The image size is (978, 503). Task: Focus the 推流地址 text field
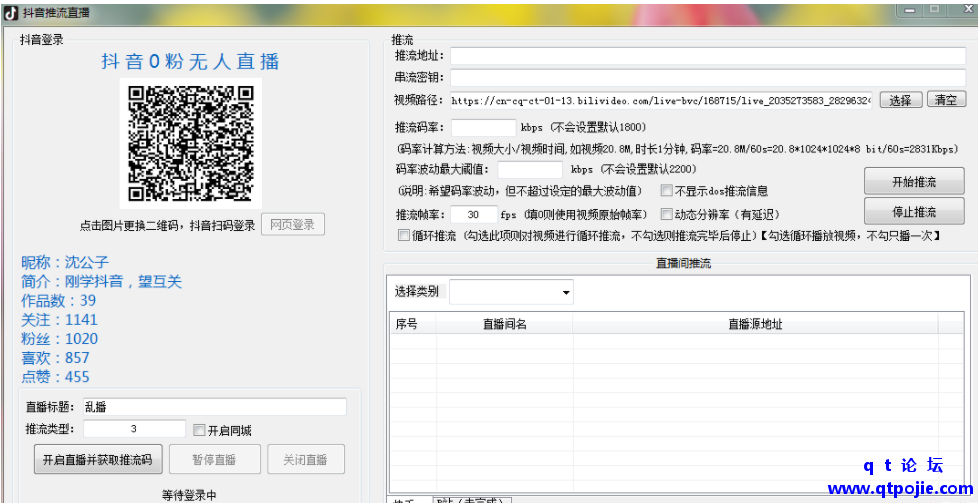(708, 56)
